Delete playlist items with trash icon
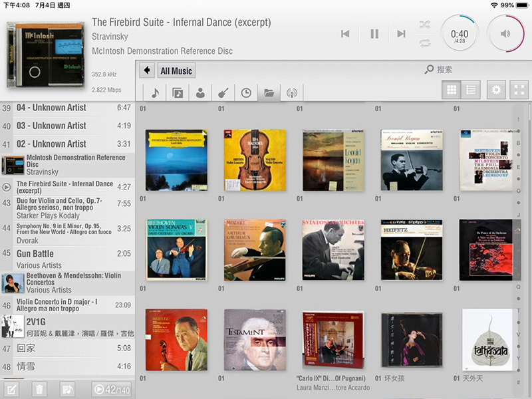The height and width of the screenshot is (399, 532). (39, 390)
